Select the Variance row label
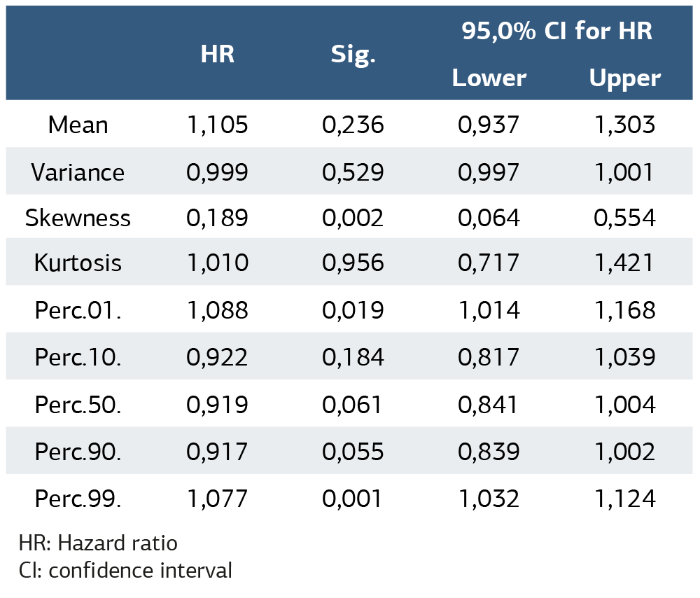The width and height of the screenshot is (700, 598). [78, 172]
